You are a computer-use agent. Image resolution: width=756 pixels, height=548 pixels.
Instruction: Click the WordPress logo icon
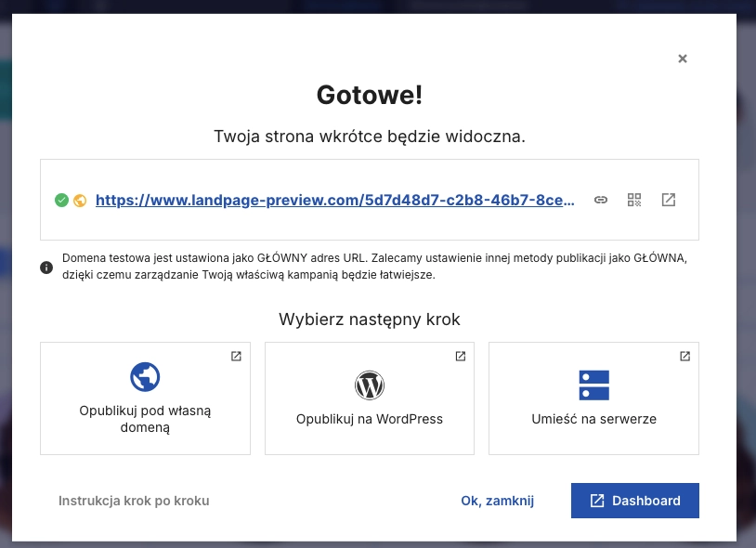point(370,385)
